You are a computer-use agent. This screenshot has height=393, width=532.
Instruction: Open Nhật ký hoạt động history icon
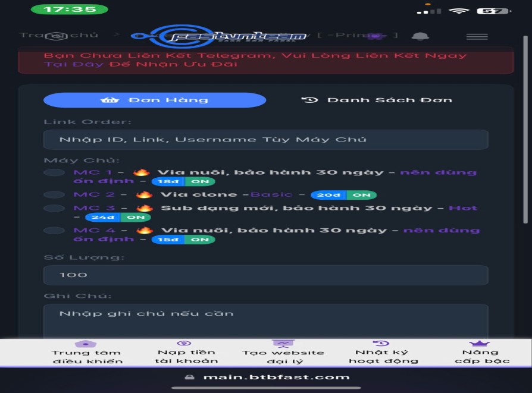point(383,344)
